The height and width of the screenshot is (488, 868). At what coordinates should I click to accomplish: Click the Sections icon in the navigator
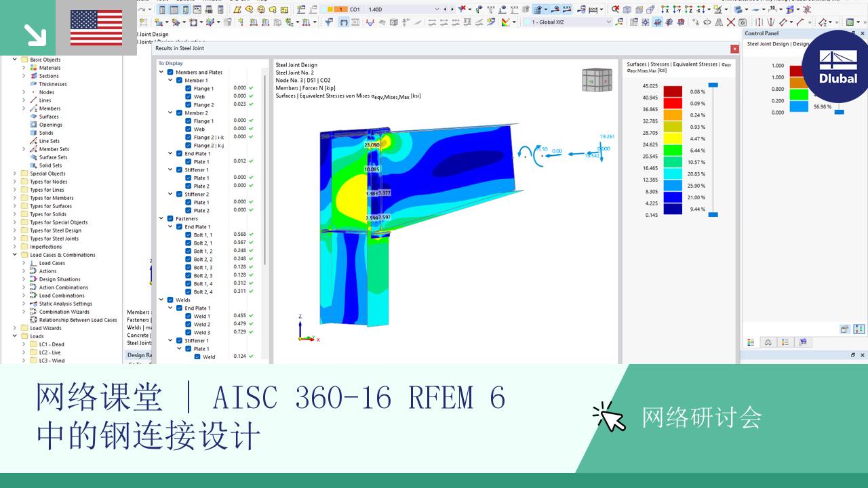[x=33, y=76]
